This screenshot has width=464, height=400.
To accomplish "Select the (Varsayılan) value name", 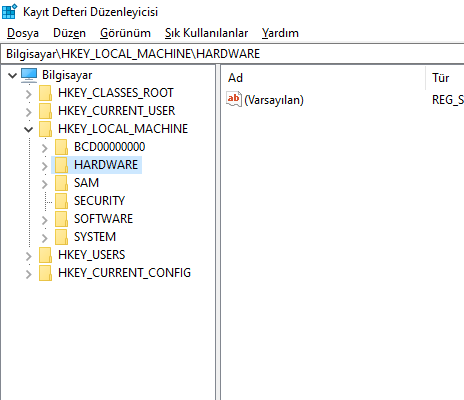I will coord(274,100).
